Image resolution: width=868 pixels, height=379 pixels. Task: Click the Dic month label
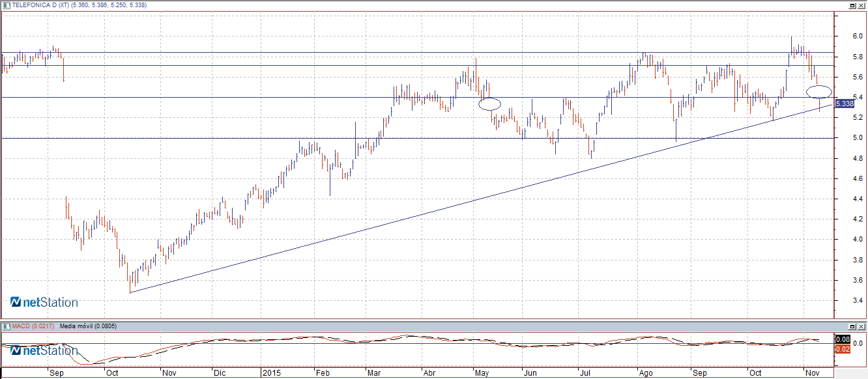pyautogui.click(x=220, y=374)
